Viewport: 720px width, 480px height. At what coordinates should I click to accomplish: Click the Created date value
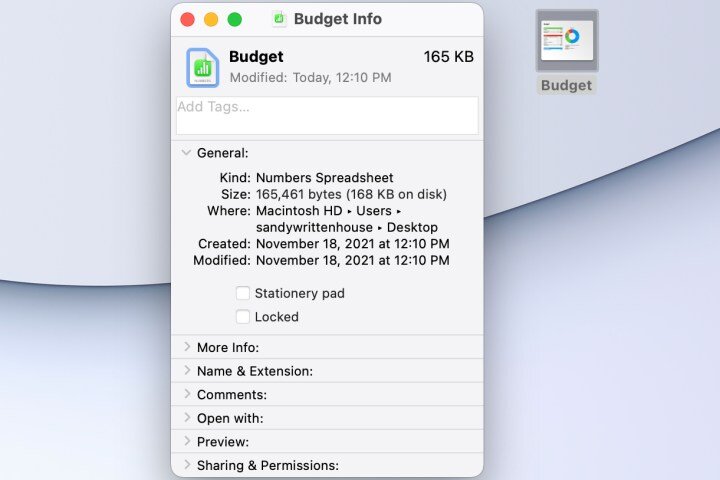point(353,244)
